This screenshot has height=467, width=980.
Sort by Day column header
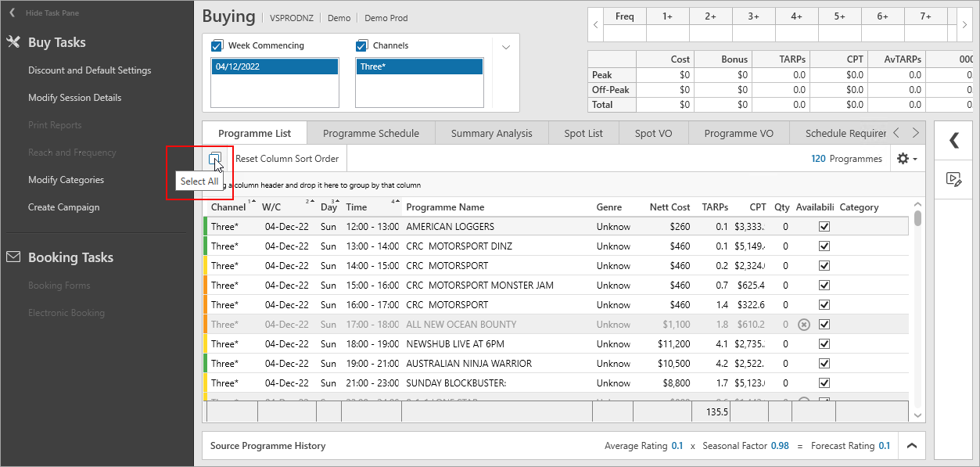click(x=329, y=207)
